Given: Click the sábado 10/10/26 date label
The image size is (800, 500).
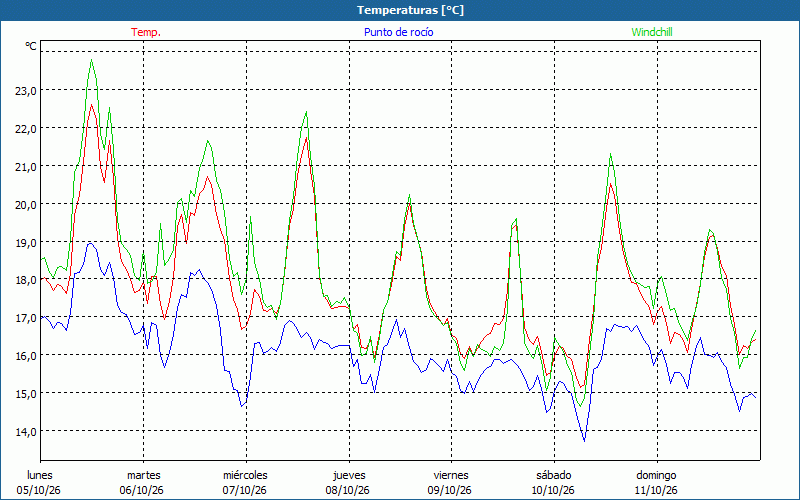Looking at the screenshot, I should tap(554, 483).
